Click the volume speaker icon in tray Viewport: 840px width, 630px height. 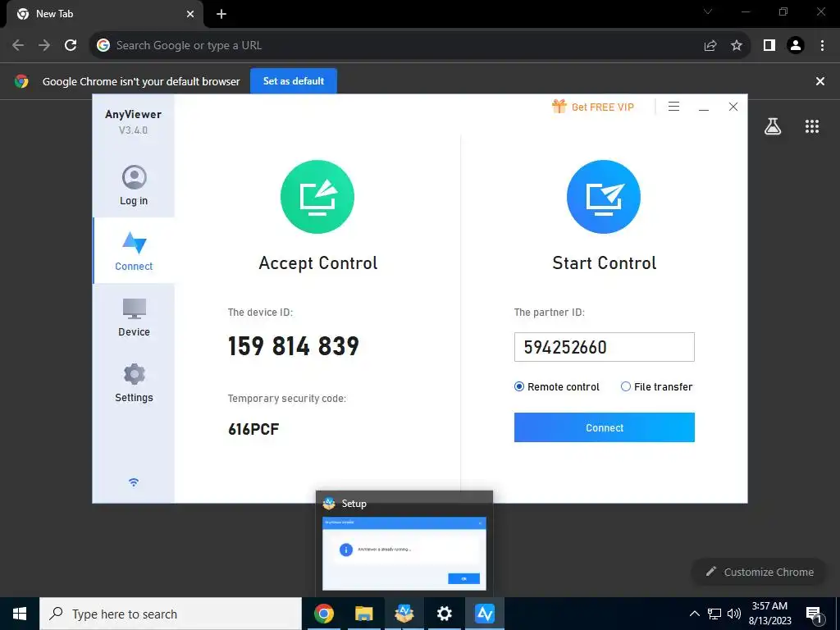[734, 614]
